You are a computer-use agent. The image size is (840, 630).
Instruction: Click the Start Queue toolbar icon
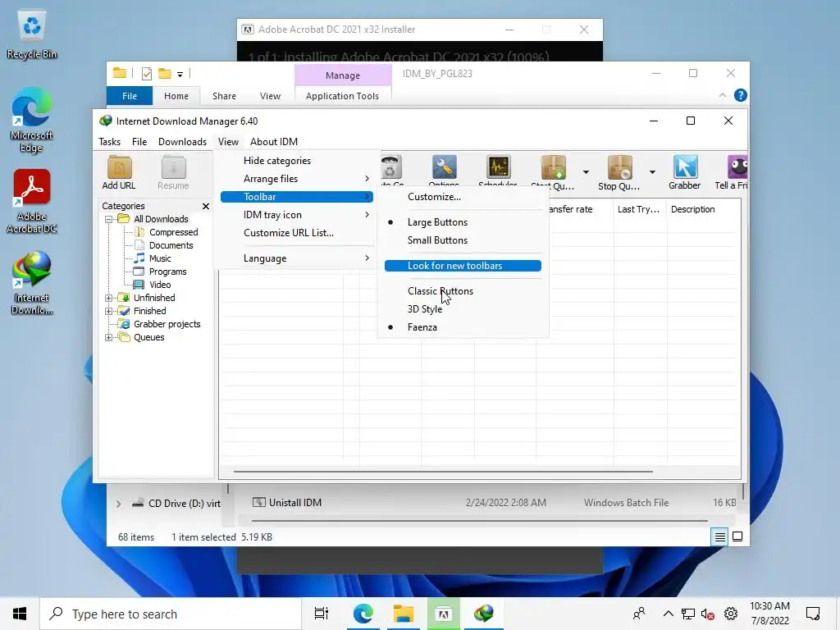554,172
